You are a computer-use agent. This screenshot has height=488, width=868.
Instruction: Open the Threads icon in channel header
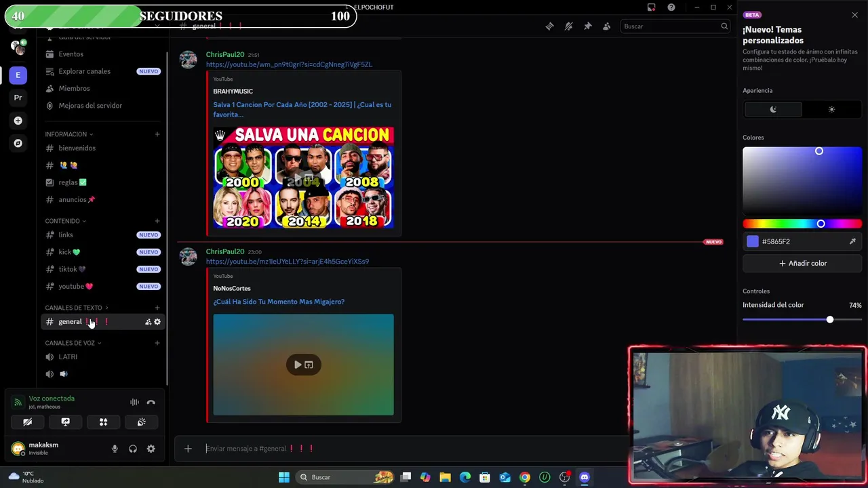tap(550, 26)
